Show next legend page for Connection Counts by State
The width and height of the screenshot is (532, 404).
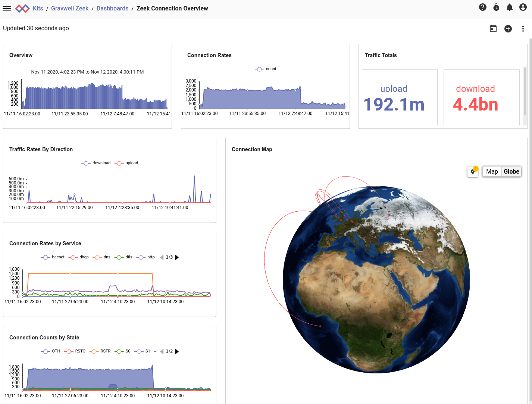(x=177, y=351)
